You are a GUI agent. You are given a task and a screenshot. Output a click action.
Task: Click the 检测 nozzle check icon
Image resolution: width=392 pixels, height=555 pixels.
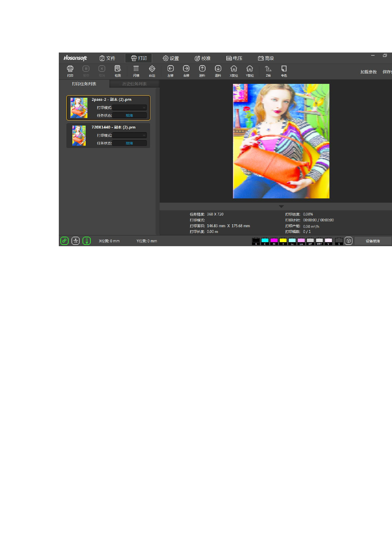click(x=118, y=71)
